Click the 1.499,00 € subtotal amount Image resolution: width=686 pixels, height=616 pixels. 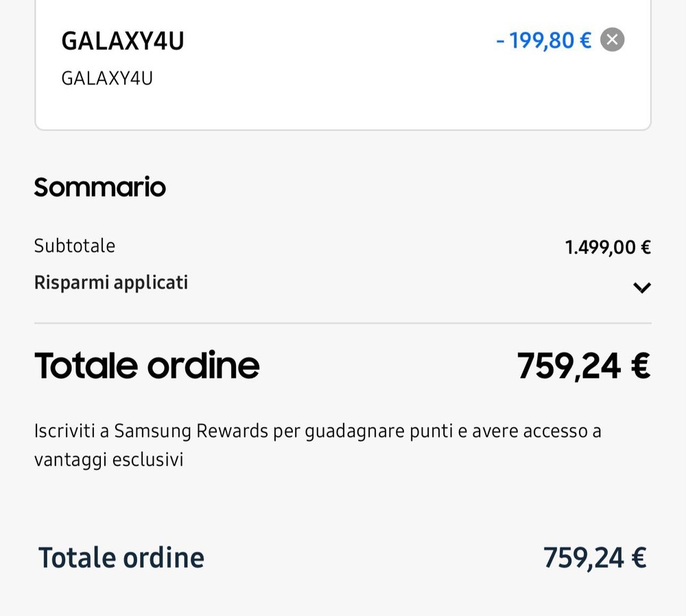click(607, 247)
